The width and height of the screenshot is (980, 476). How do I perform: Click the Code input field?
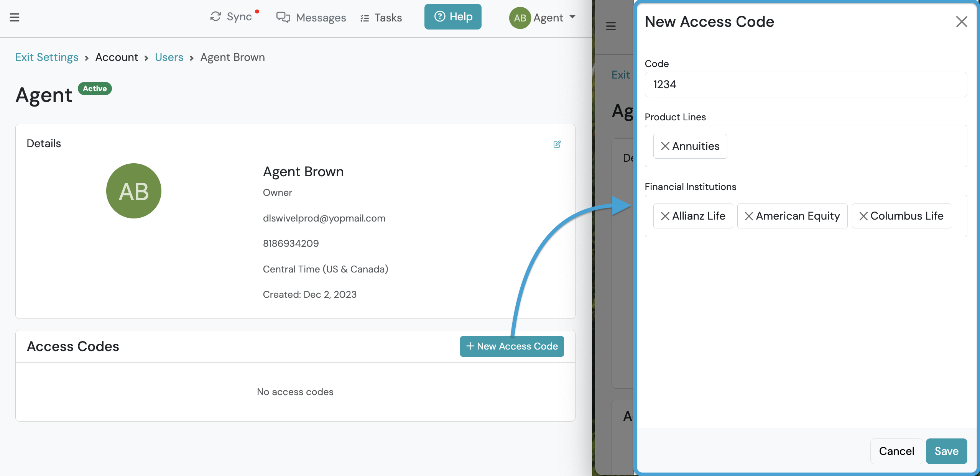coord(806,84)
